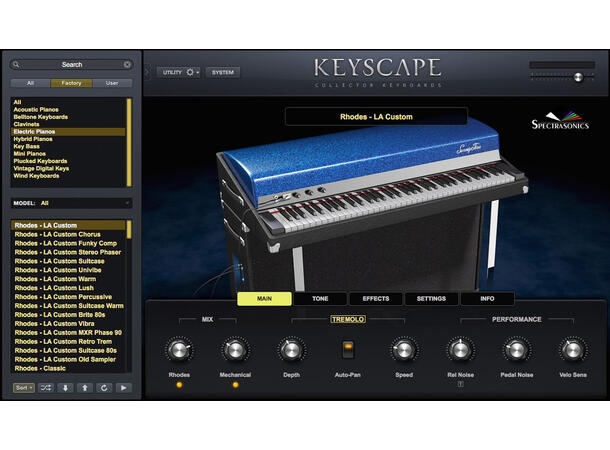The height and width of the screenshot is (450, 610).
Task: Clear the search field with X icon
Action: 127,65
